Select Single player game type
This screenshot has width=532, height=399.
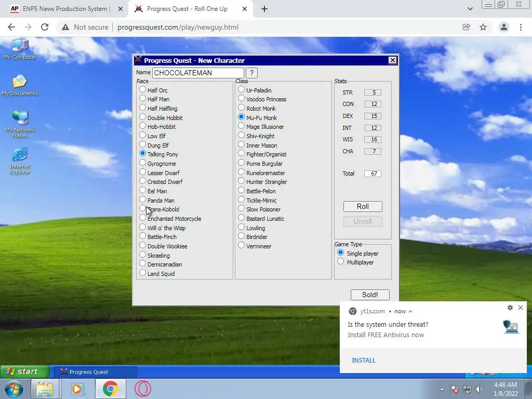tap(341, 252)
